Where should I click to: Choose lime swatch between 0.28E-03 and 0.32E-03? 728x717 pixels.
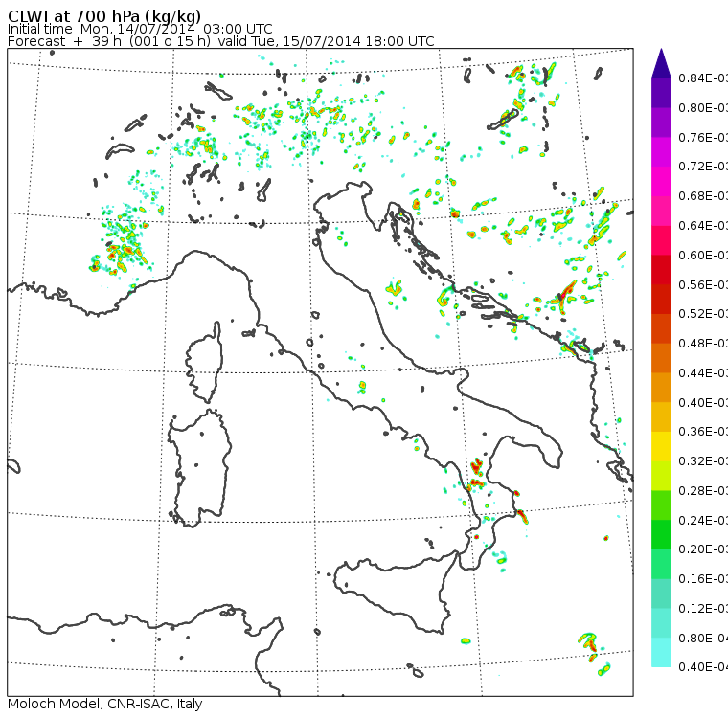[661, 476]
